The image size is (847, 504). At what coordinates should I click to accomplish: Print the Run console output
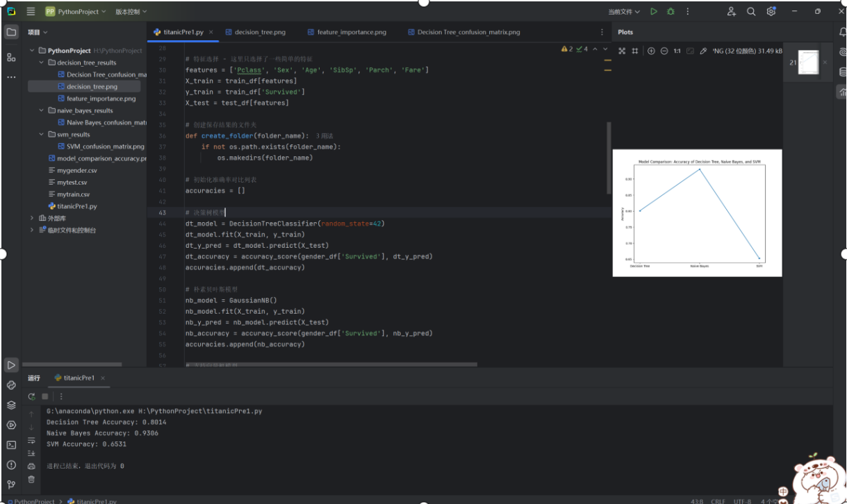tap(31, 466)
